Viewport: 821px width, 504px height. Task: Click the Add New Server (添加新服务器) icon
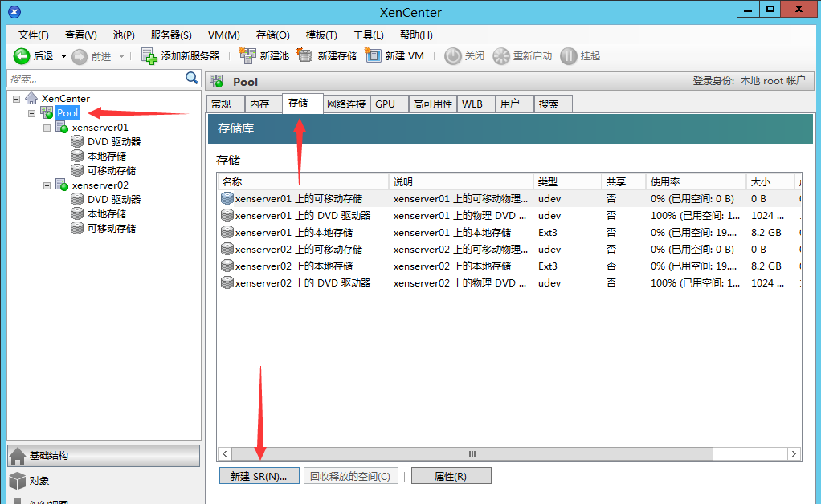[149, 56]
